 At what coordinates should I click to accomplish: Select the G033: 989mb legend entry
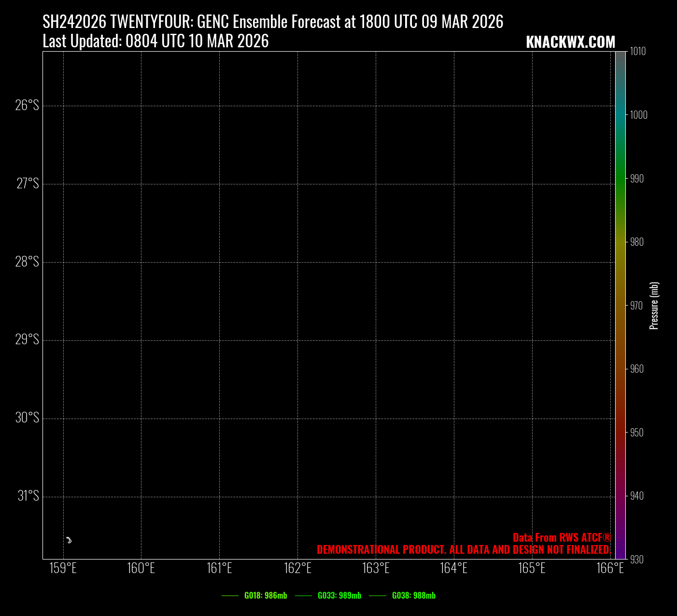[339, 596]
